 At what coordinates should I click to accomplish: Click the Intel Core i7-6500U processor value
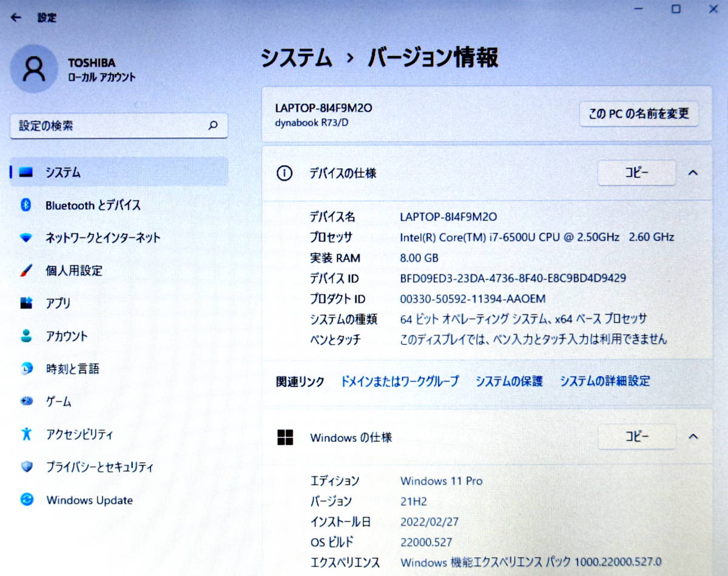point(537,237)
